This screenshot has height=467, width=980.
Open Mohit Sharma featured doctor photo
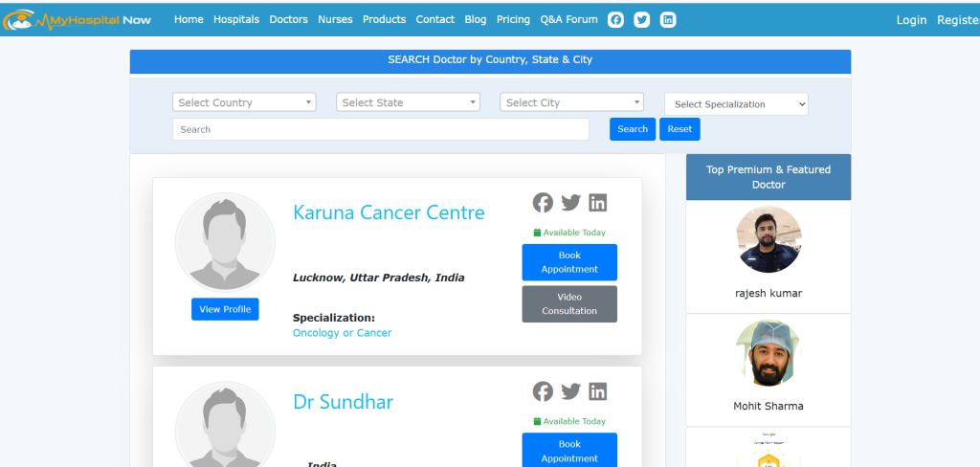pos(768,352)
